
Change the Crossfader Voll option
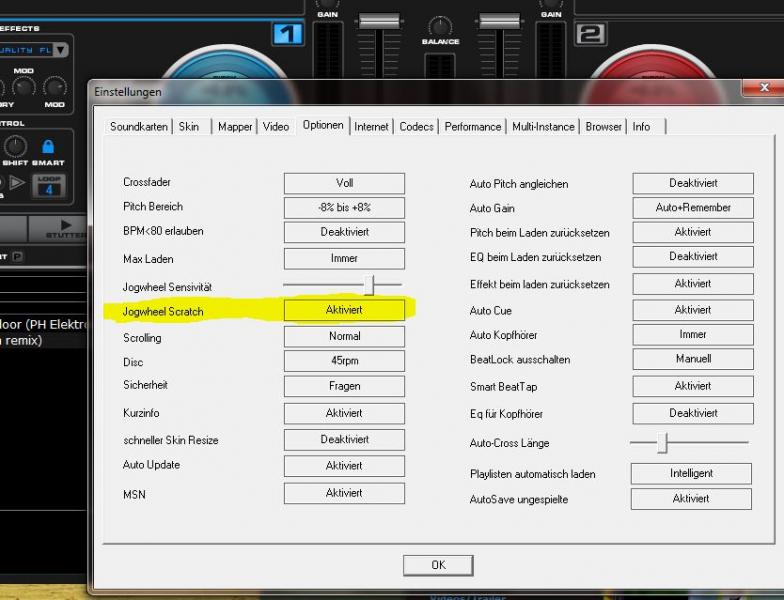click(x=344, y=183)
